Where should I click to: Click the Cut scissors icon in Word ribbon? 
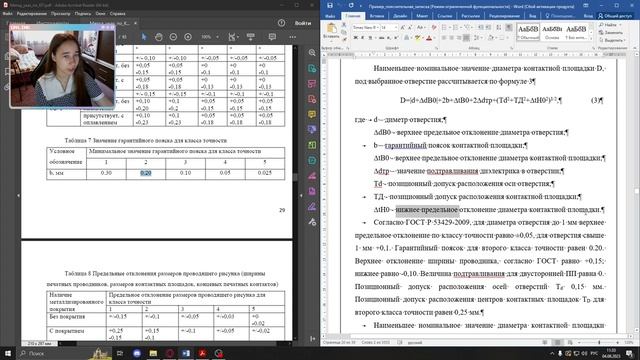(344, 25)
